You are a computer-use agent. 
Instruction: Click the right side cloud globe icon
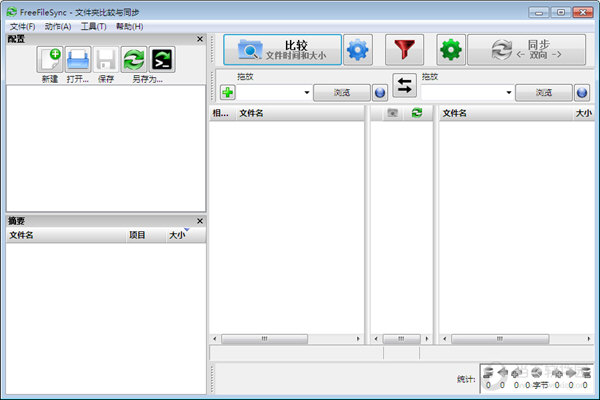click(582, 93)
